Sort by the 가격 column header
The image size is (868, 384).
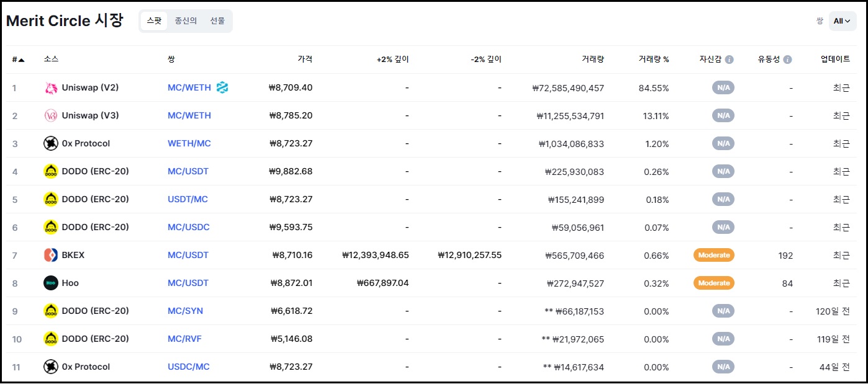click(x=305, y=60)
